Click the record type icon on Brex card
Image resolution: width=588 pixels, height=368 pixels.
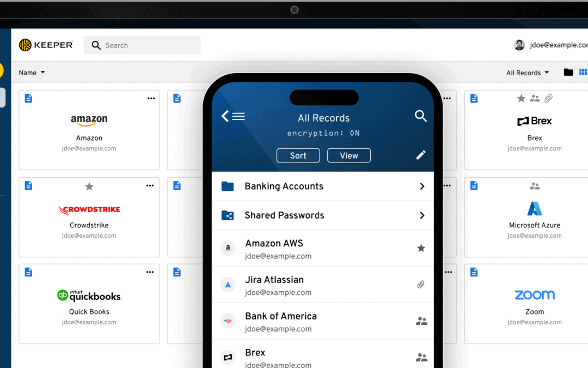coord(474,98)
